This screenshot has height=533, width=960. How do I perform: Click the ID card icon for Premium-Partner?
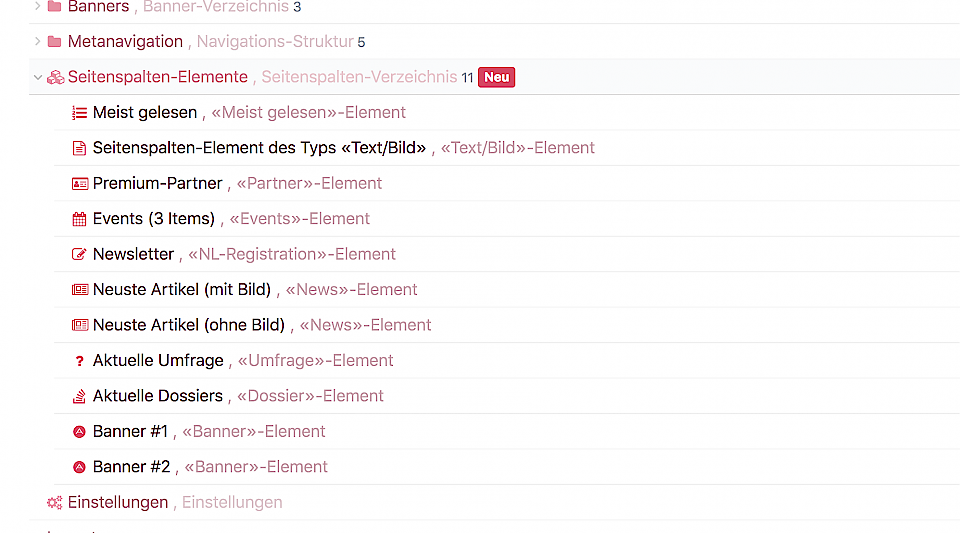click(80, 184)
